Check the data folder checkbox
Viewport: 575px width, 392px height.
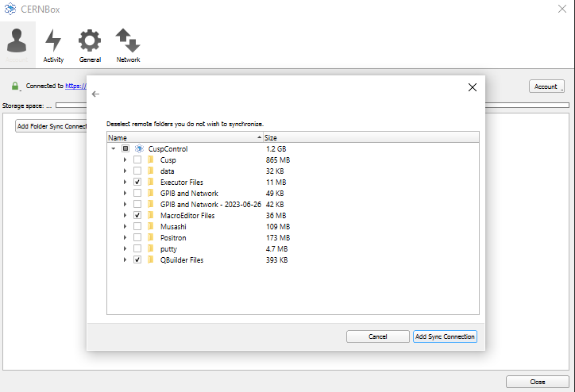[137, 171]
